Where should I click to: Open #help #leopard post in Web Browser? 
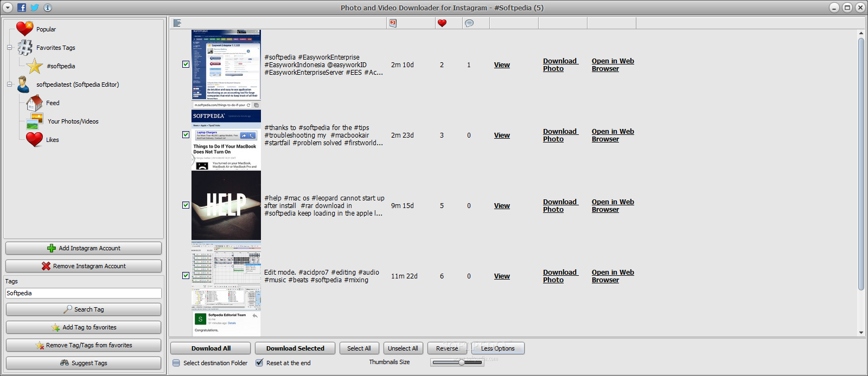pyautogui.click(x=613, y=206)
